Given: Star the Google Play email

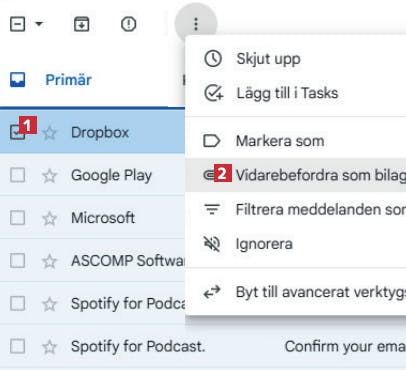Looking at the screenshot, I should (x=50, y=176).
